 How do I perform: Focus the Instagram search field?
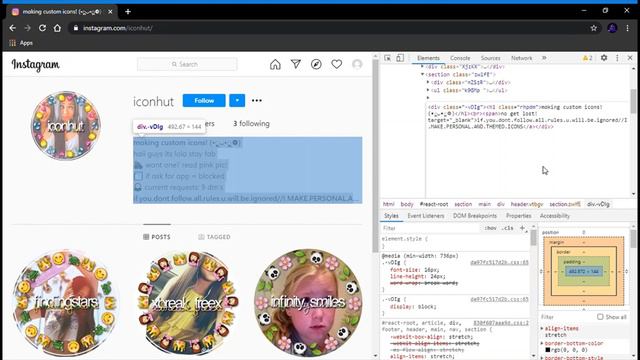[187, 64]
